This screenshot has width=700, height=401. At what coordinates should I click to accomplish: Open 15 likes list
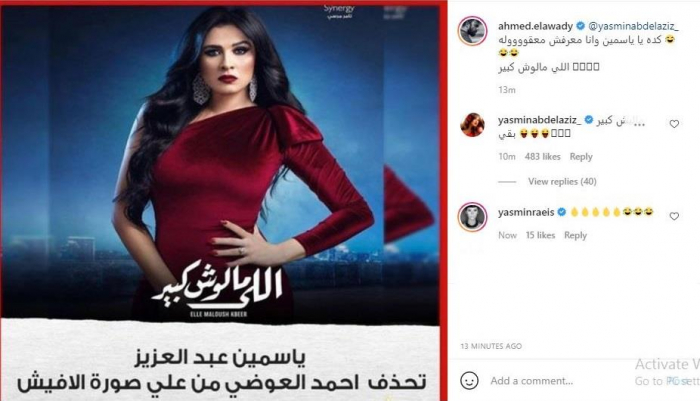click(x=540, y=235)
